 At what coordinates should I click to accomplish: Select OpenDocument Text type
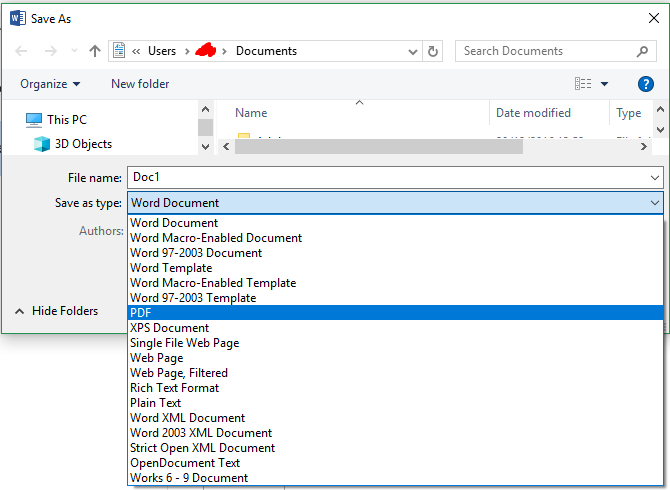point(396,463)
